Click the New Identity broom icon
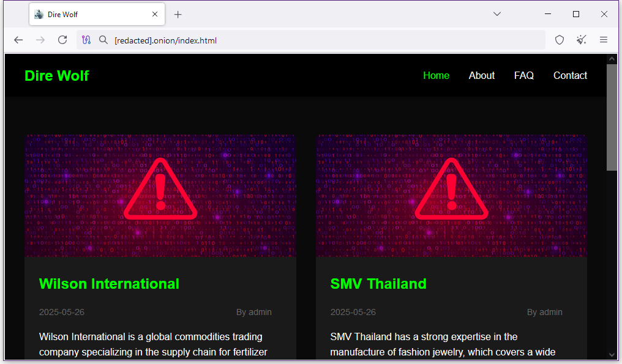The image size is (622, 364). click(582, 40)
